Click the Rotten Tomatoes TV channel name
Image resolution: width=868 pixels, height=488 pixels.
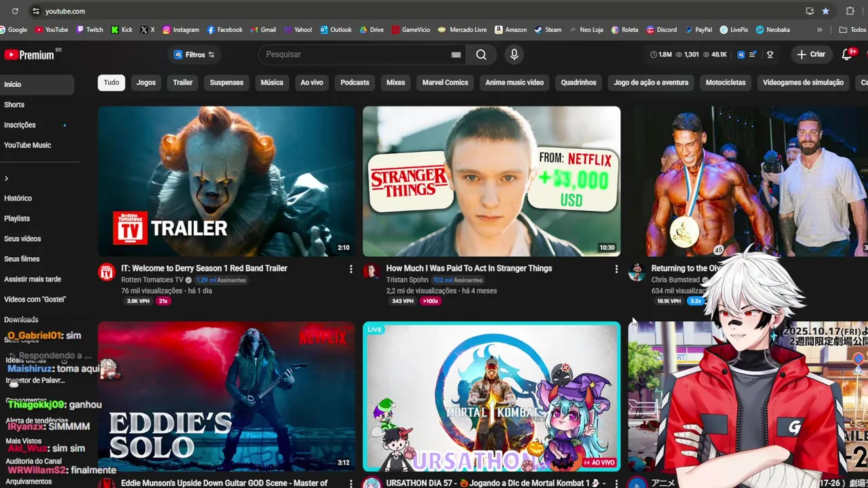[x=152, y=280]
